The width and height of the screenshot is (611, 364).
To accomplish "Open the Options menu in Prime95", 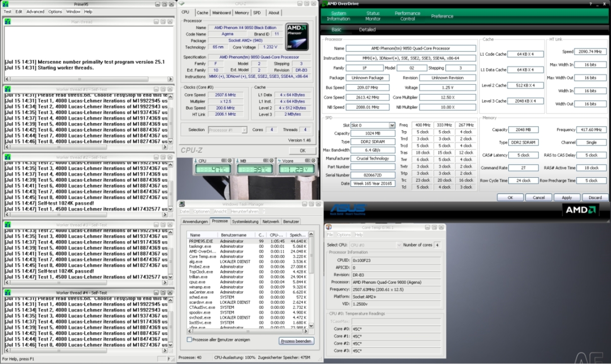I will point(55,12).
